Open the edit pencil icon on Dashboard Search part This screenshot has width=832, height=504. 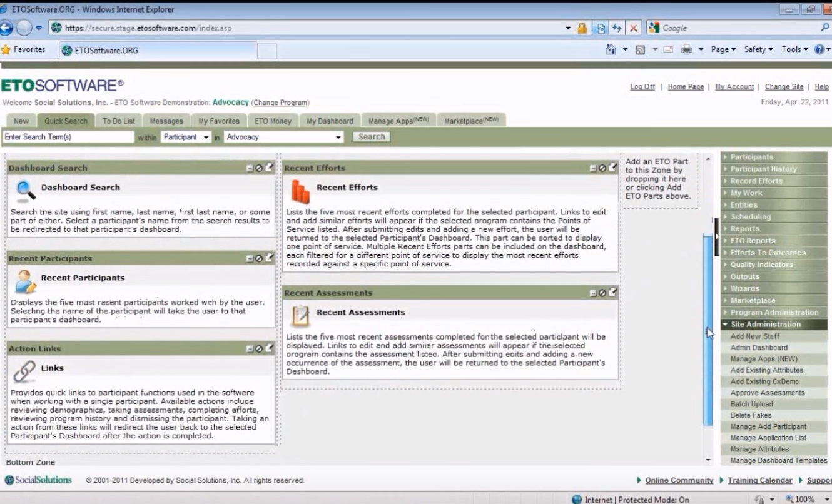(x=269, y=167)
